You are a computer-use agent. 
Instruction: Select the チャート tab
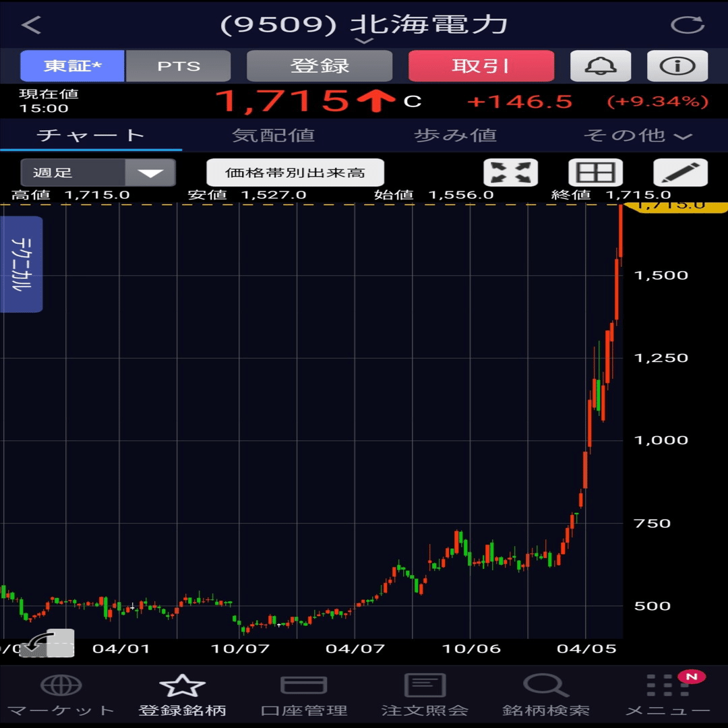point(91,135)
